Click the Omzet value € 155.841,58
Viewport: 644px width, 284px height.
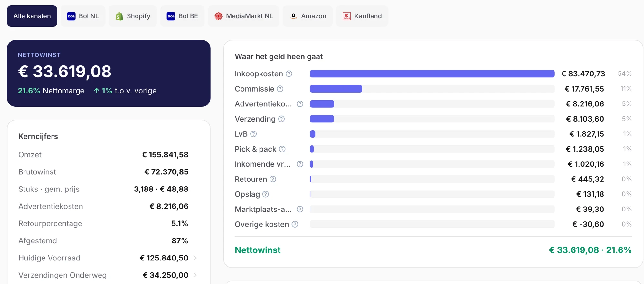pos(165,155)
